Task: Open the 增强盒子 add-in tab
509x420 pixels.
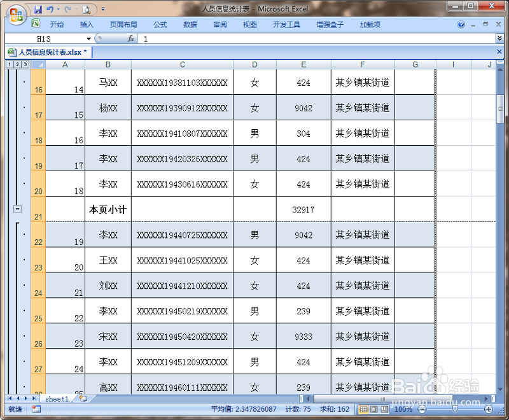Action: pyautogui.click(x=330, y=24)
